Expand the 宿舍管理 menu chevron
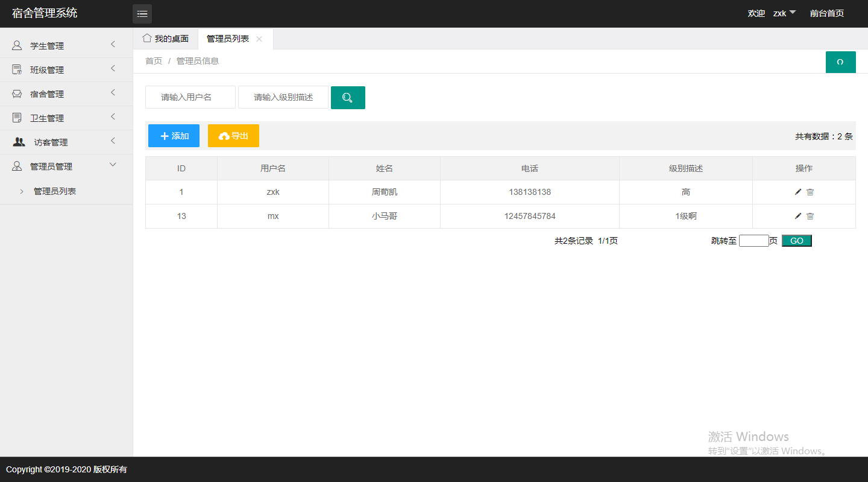 pos(113,93)
